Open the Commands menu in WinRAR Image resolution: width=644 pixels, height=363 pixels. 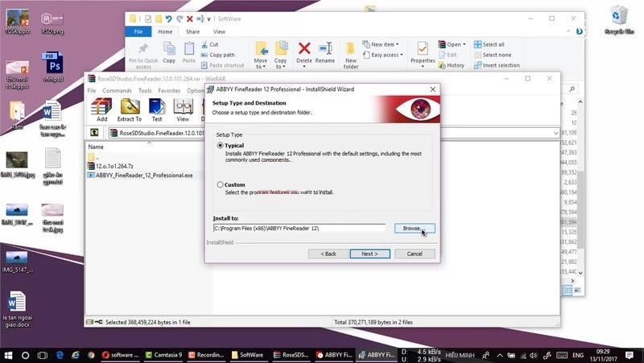[x=117, y=91]
